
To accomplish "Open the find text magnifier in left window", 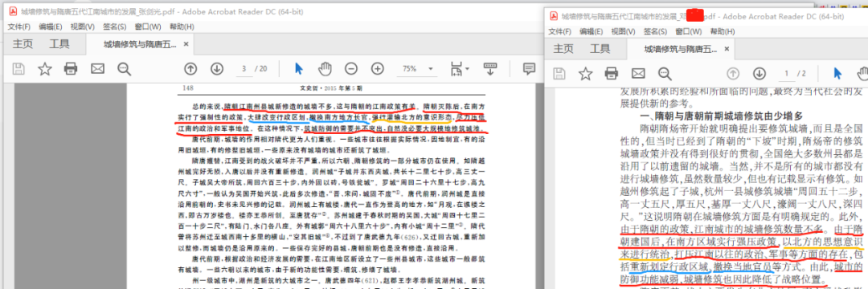I will pyautogui.click(x=124, y=68).
